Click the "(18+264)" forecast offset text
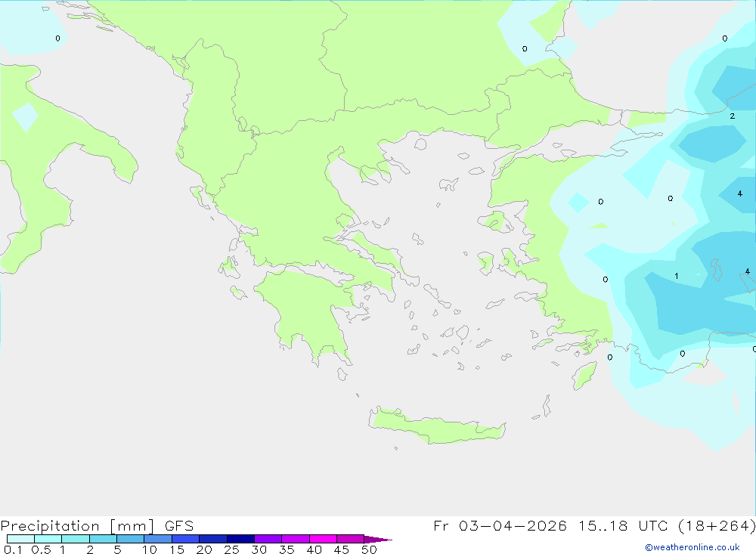 [x=717, y=525]
